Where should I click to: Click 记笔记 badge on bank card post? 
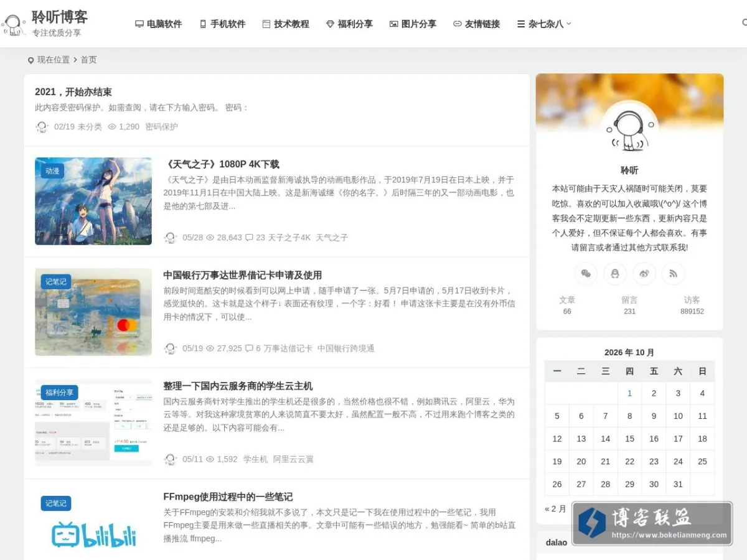coord(55,282)
